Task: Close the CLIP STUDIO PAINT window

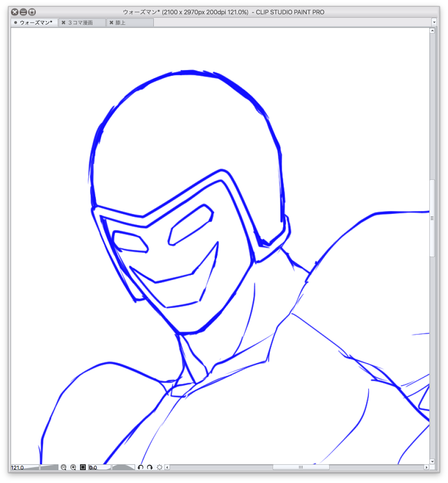Action: [x=15, y=12]
